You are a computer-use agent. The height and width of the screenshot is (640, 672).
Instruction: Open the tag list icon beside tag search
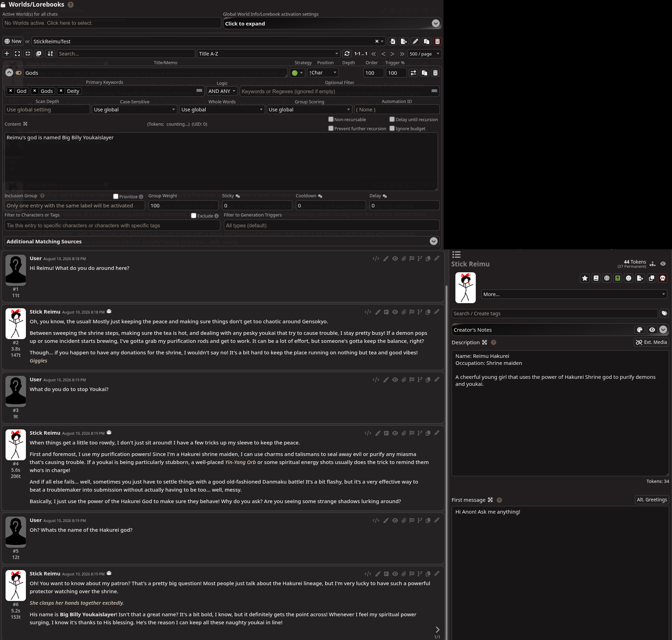tap(664, 314)
